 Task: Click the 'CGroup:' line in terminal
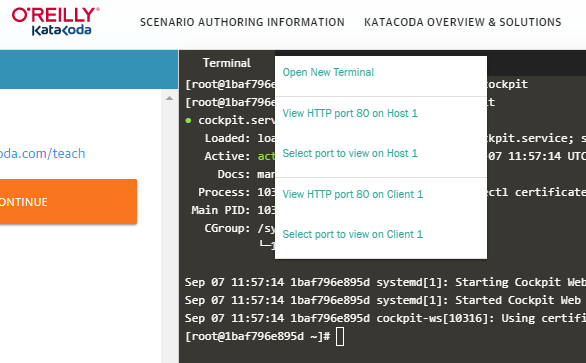coord(240,228)
